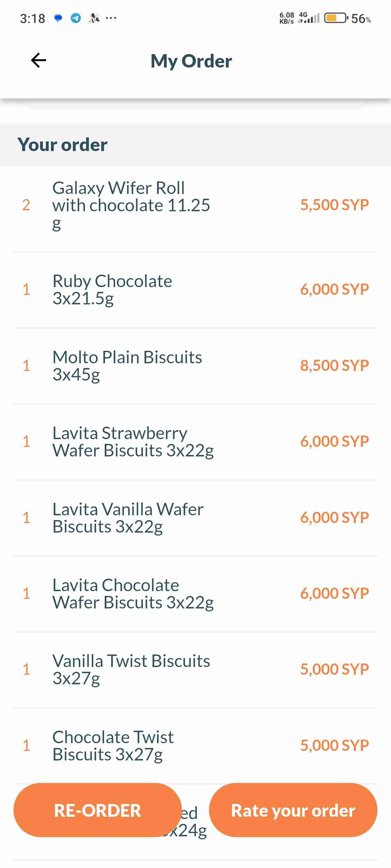391x868 pixels.
Task: Tap the three-dots notification overflow icon
Action: coord(111,18)
